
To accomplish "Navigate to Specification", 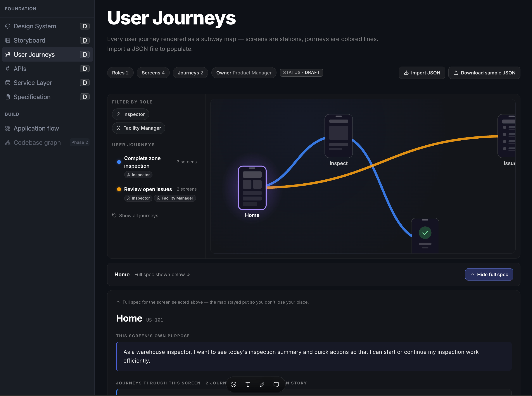I will (47, 97).
